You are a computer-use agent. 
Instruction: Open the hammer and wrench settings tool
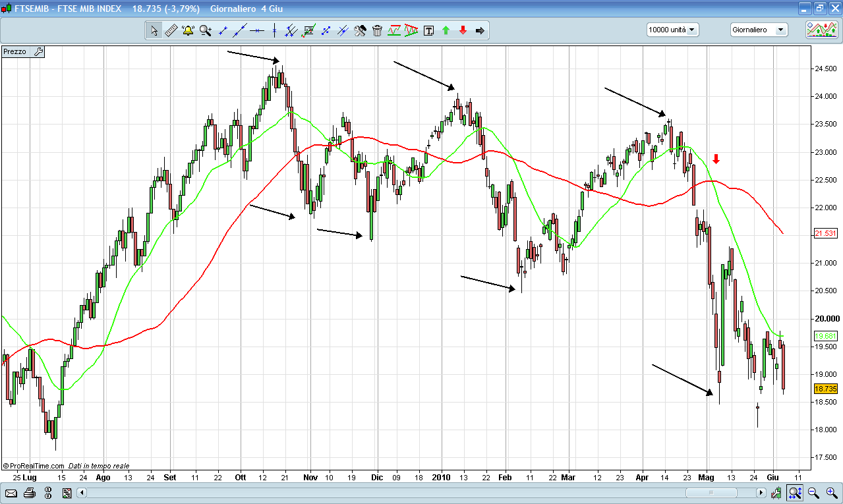pos(360,30)
